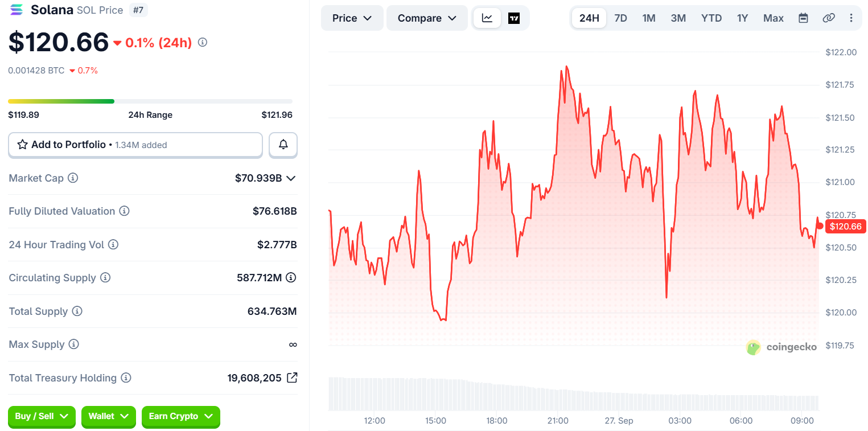Open the Fully Diluted Valuation info icon
The image size is (868, 431).
[124, 211]
